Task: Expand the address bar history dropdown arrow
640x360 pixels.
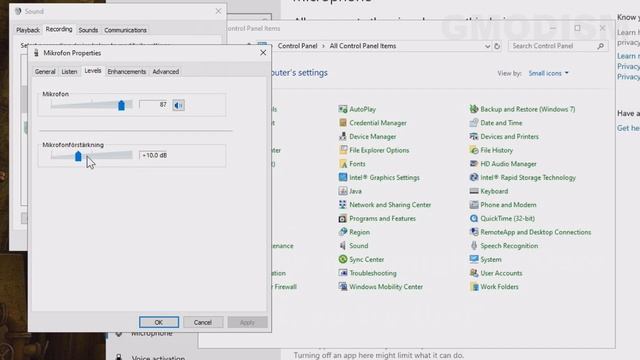Action: click(x=487, y=46)
